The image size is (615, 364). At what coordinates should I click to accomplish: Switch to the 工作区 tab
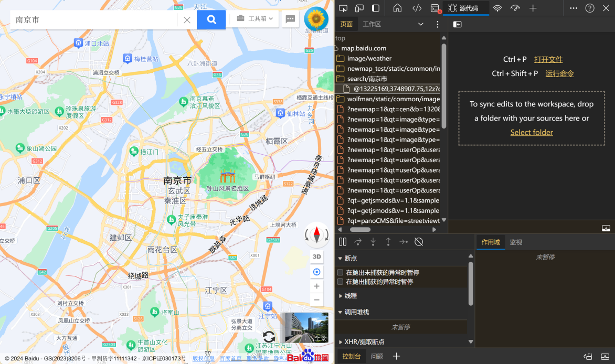coord(372,24)
